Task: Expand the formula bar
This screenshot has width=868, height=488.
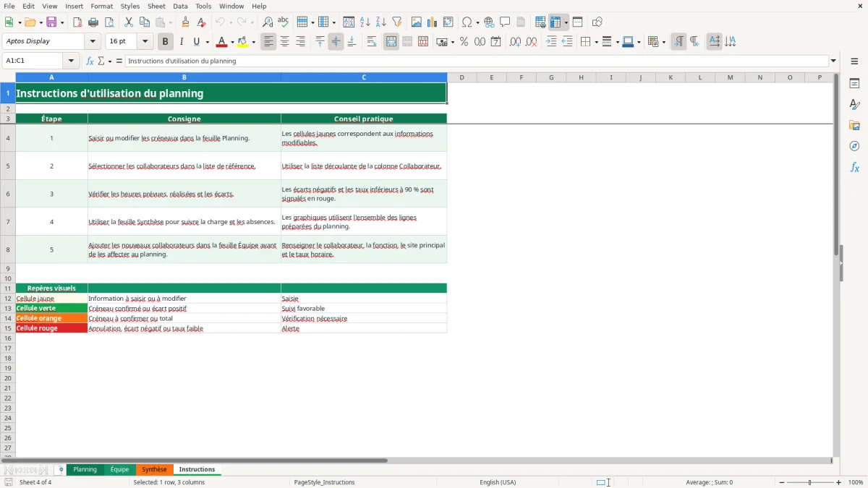Action: point(833,61)
